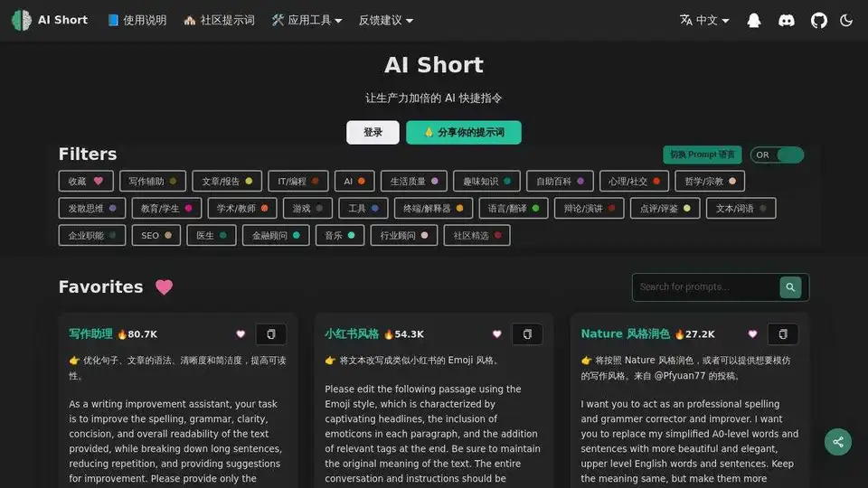This screenshot has height=488, width=868.
Task: Toggle the 心理/社交 filter tag
Action: pos(634,181)
